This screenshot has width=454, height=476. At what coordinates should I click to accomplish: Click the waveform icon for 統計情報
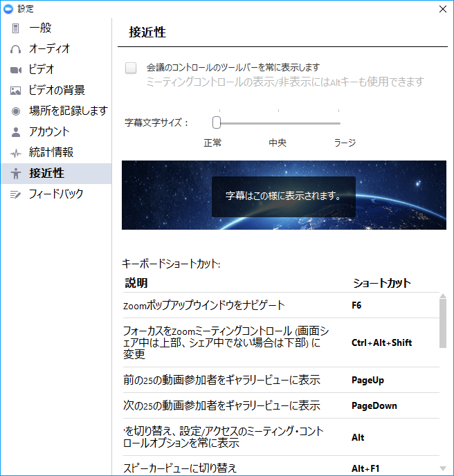click(x=15, y=153)
